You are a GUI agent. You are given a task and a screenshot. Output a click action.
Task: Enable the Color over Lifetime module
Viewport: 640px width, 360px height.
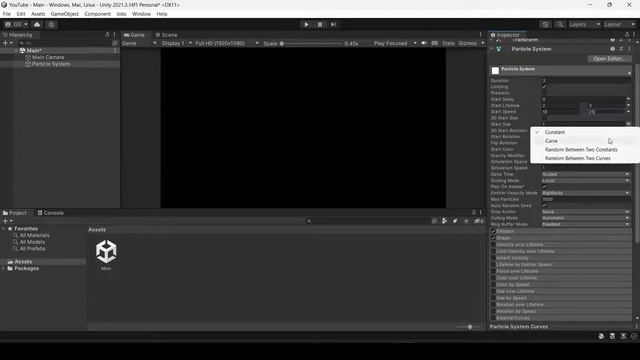pyautogui.click(x=493, y=278)
